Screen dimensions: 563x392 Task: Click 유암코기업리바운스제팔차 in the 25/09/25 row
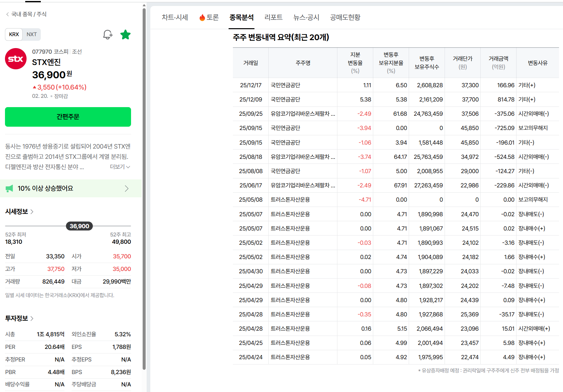click(303, 114)
